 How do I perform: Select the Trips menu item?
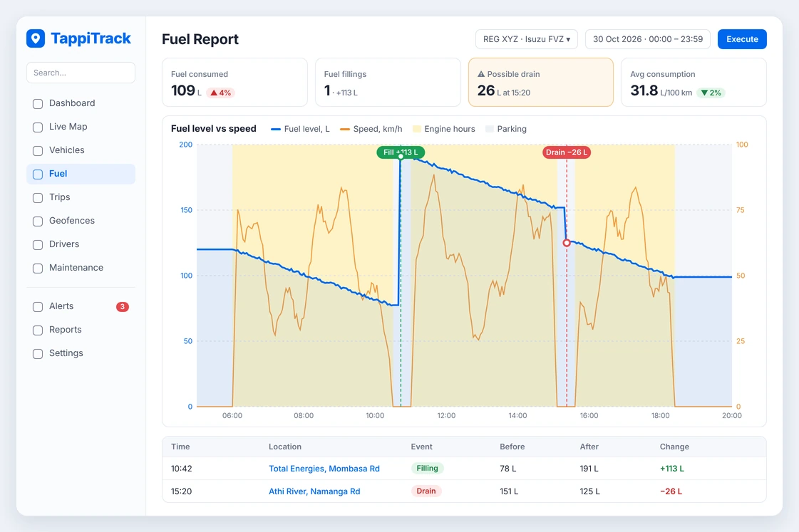[81, 197]
